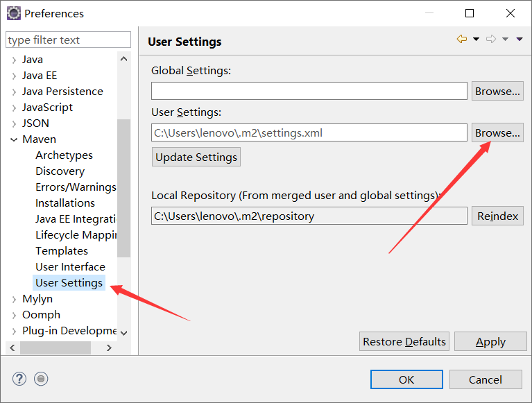Select the Java category label

(33, 60)
